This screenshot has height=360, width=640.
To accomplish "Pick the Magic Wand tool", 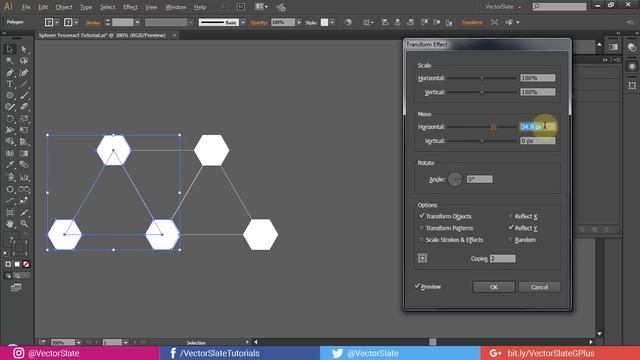I will click(10, 61).
